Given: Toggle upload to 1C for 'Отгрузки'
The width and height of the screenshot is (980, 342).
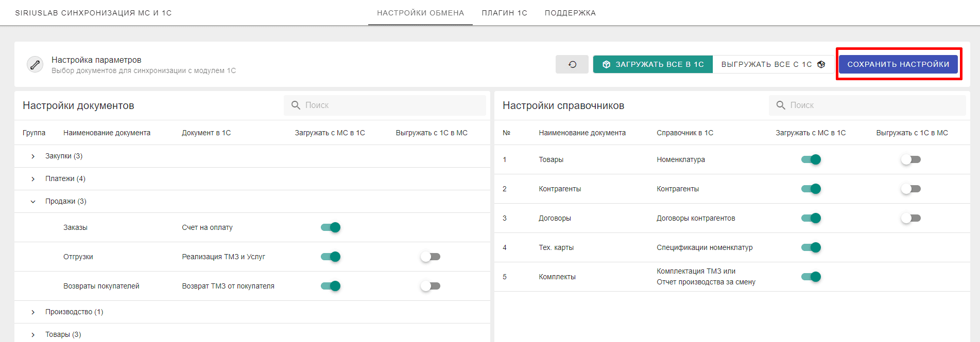Looking at the screenshot, I should tap(331, 257).
